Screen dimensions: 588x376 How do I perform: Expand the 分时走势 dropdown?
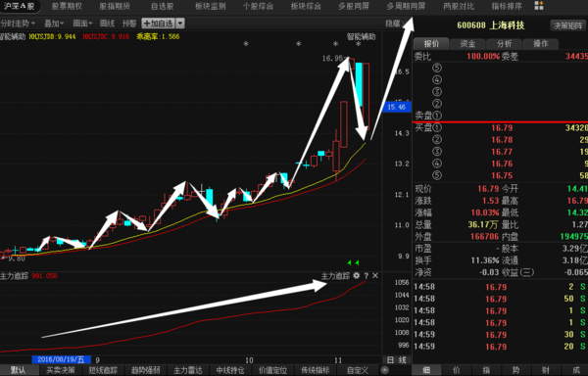pos(18,23)
